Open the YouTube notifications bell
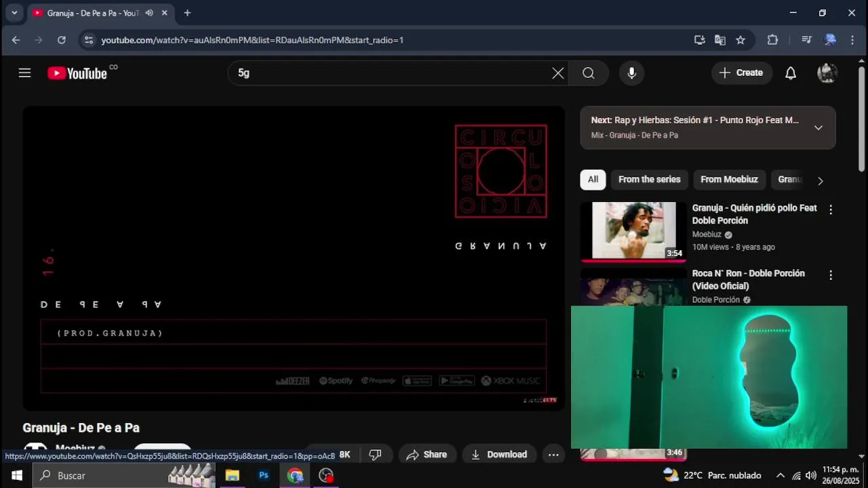This screenshot has width=868, height=488. click(791, 73)
